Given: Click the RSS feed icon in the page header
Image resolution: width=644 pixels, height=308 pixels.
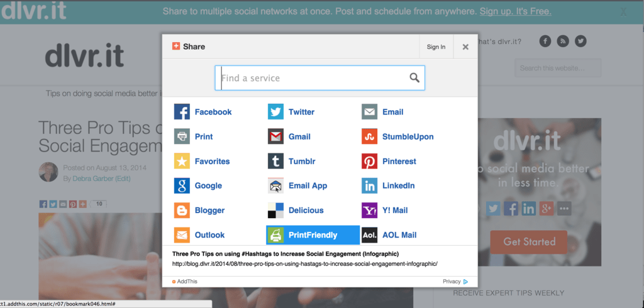Looking at the screenshot, I should 563,41.
